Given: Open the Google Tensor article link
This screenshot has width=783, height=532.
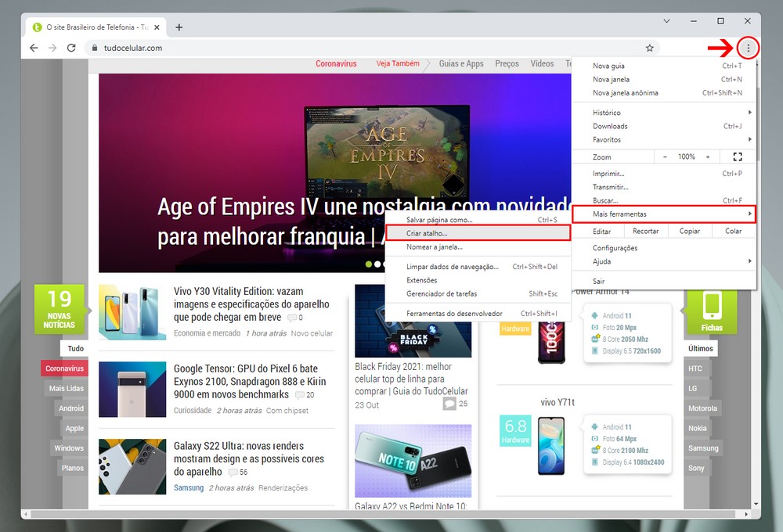Looking at the screenshot, I should click(245, 381).
